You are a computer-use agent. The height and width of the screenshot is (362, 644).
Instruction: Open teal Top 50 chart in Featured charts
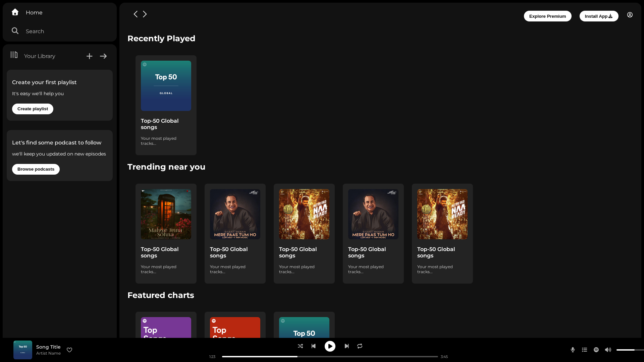(304, 327)
